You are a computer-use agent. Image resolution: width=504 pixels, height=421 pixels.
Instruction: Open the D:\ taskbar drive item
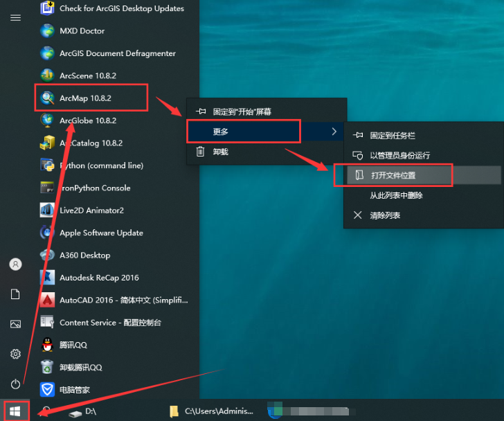click(x=83, y=411)
